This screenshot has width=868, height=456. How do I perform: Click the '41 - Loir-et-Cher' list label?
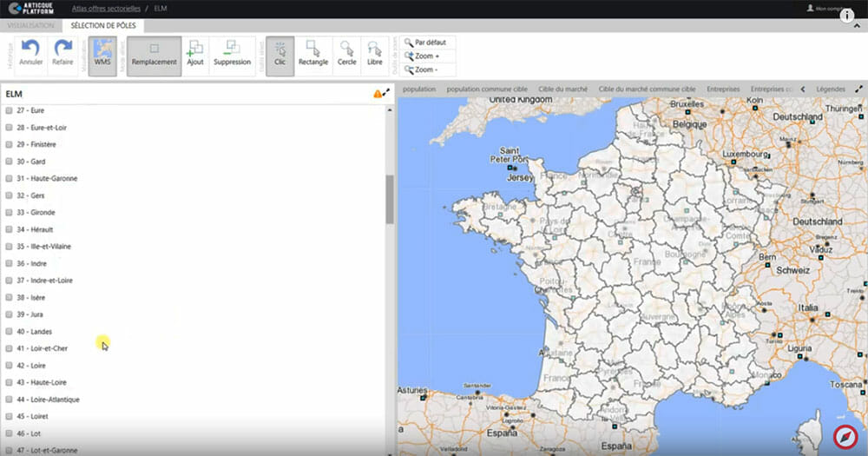coord(42,348)
